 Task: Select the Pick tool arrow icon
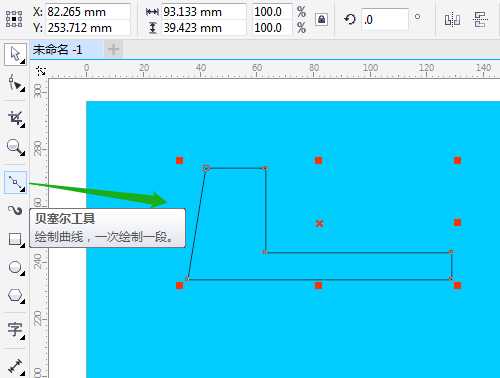click(15, 54)
